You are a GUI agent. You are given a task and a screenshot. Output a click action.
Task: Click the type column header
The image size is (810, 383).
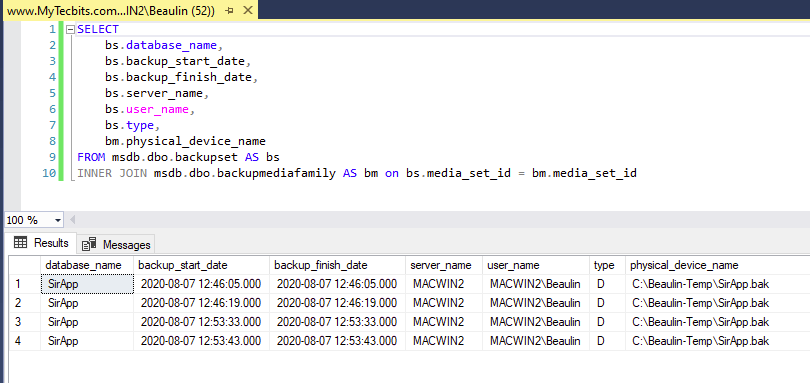(608, 265)
